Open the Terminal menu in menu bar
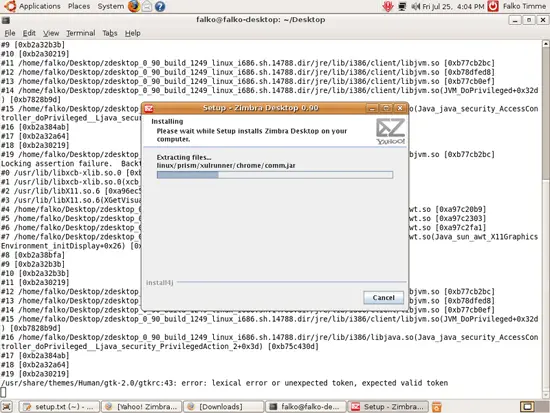The width and height of the screenshot is (550, 413). point(81,33)
